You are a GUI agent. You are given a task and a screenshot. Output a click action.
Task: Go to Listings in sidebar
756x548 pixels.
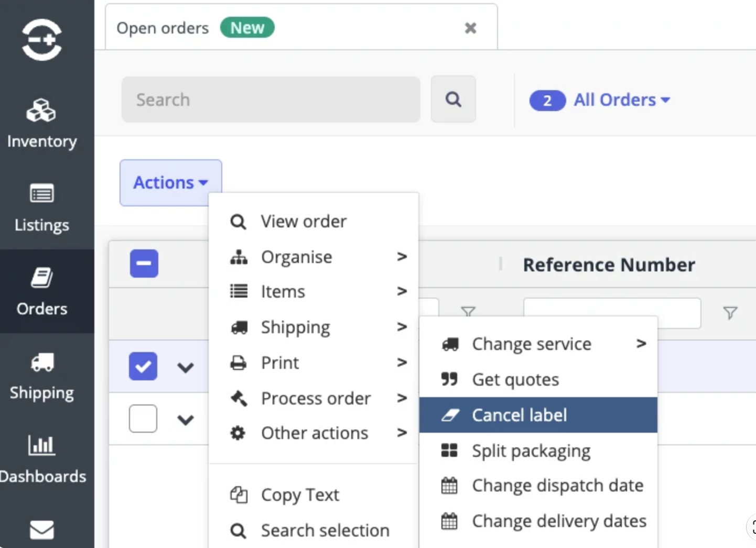click(x=42, y=208)
